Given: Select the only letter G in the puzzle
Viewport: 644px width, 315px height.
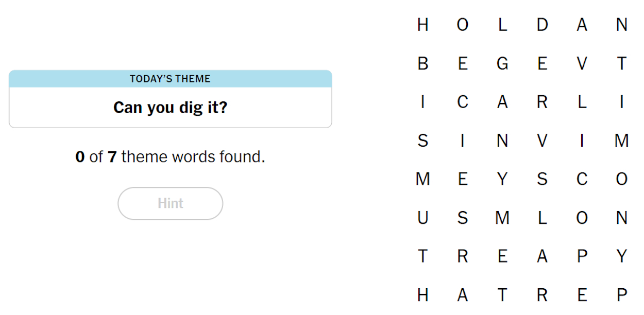Looking at the screenshot, I should (x=502, y=63).
